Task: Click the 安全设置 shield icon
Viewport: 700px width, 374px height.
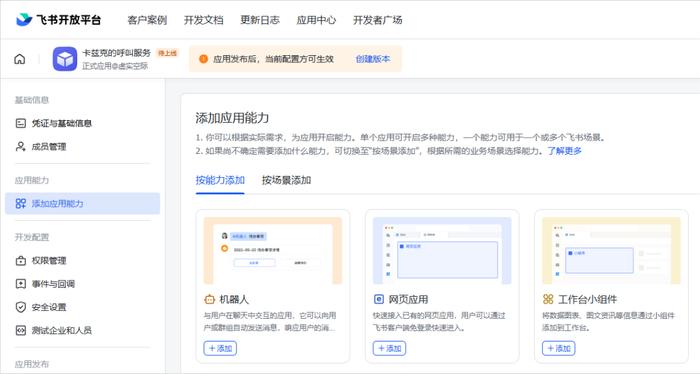Action: pyautogui.click(x=21, y=307)
